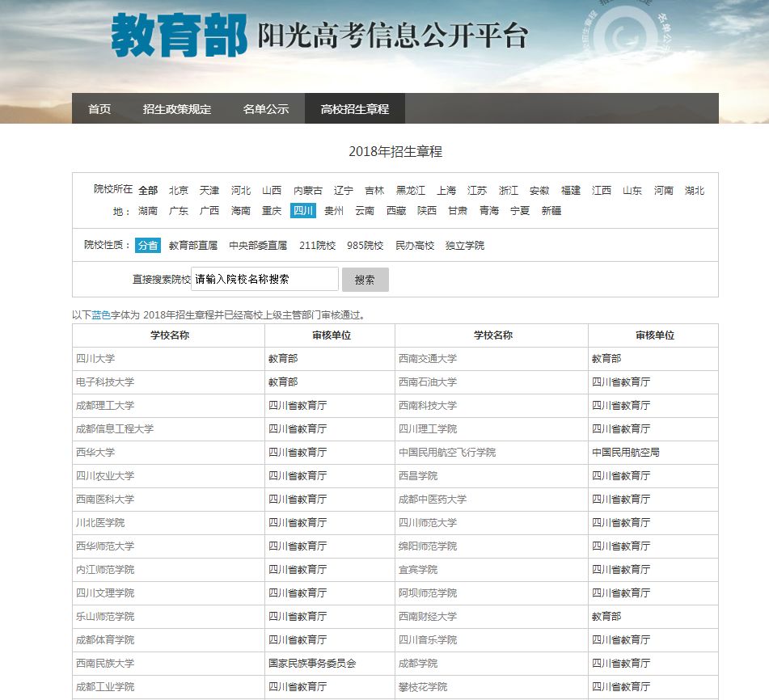Open 电子科技大学 entry

point(105,382)
